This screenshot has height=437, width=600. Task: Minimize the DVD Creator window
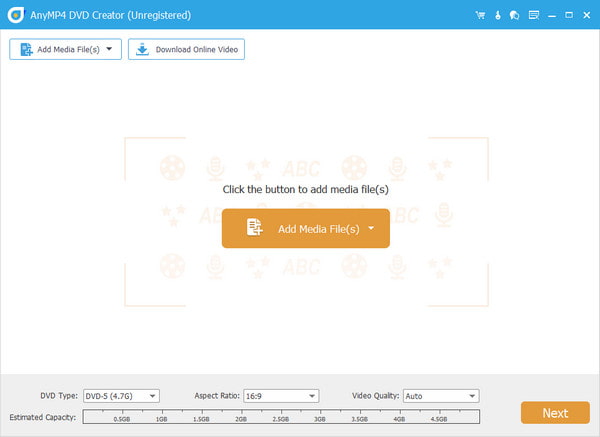551,16
